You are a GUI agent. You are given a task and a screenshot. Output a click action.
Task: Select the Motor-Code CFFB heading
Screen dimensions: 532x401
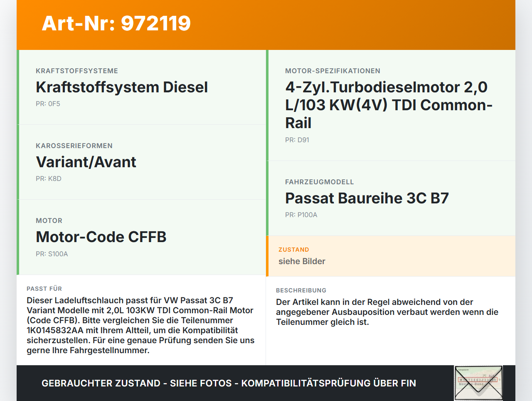coord(101,237)
